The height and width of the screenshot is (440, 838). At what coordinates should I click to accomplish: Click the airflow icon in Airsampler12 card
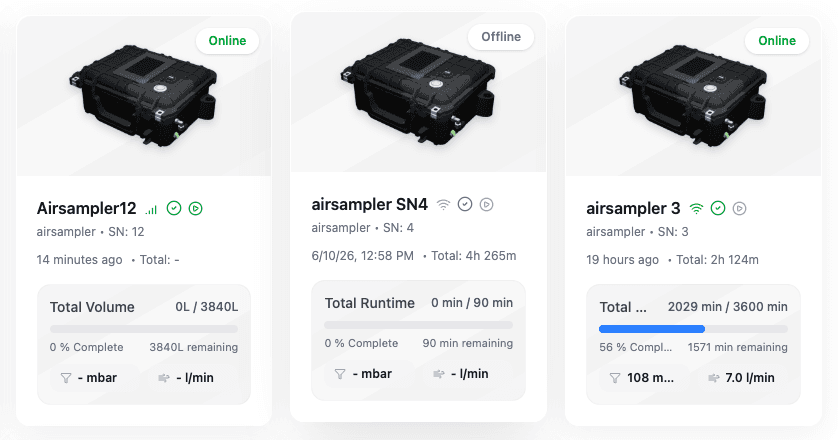pyautogui.click(x=164, y=378)
